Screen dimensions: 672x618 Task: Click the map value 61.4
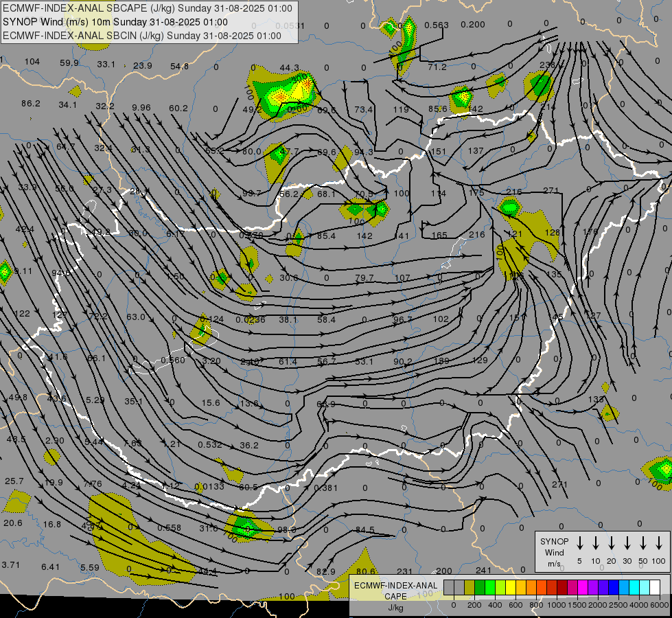point(288,362)
